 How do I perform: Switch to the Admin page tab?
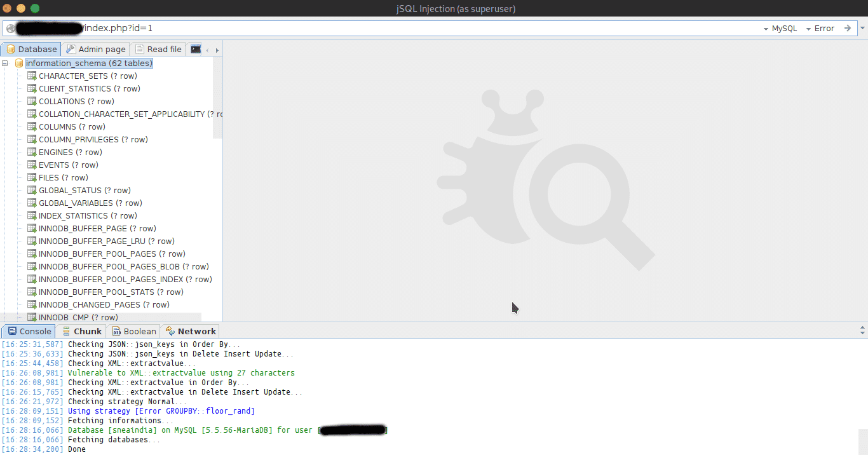[96, 49]
